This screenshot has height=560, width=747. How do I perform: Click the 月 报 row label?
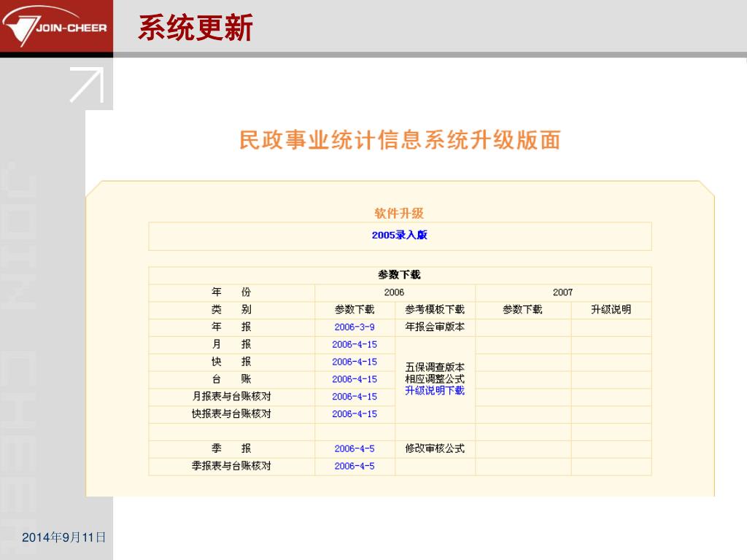pyautogui.click(x=231, y=344)
